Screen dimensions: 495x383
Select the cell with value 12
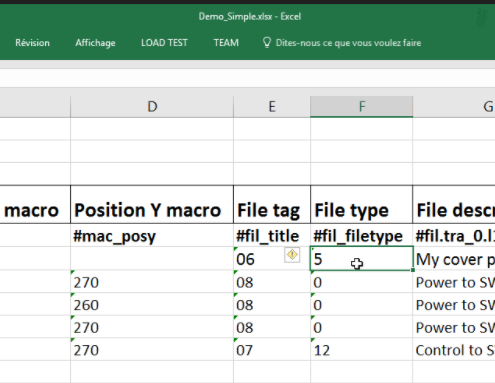coord(362,349)
